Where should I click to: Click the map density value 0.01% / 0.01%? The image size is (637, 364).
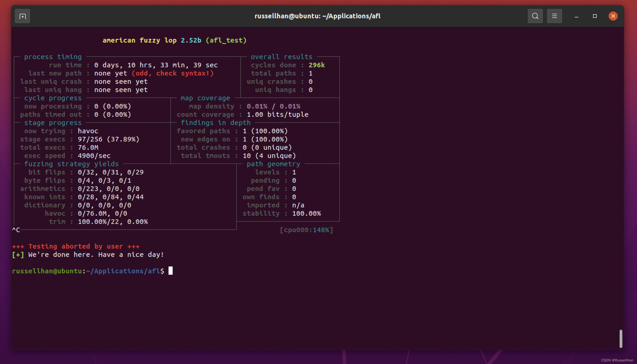[273, 106]
